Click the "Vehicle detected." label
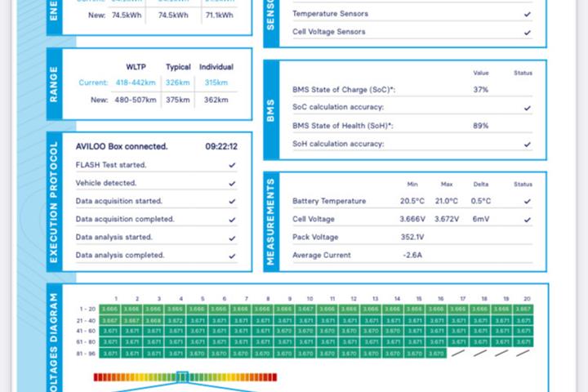Screen dimensions: 588x392 (x=105, y=183)
